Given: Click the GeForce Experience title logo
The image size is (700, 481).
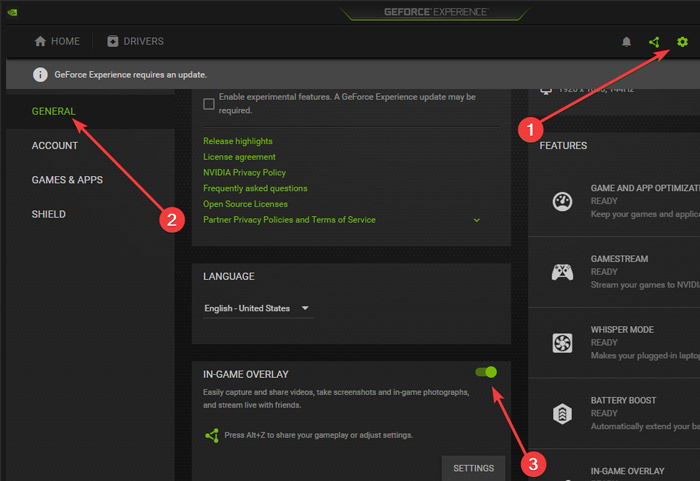Looking at the screenshot, I should 435,12.
